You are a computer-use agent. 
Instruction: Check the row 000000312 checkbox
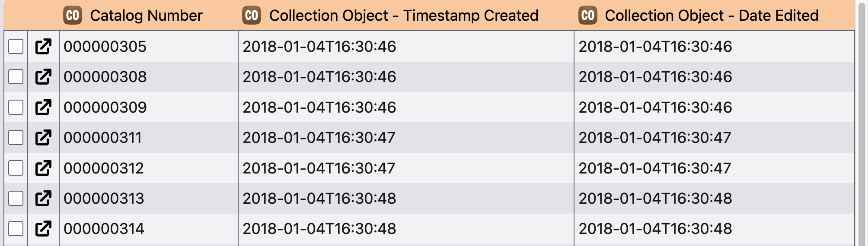tap(16, 168)
